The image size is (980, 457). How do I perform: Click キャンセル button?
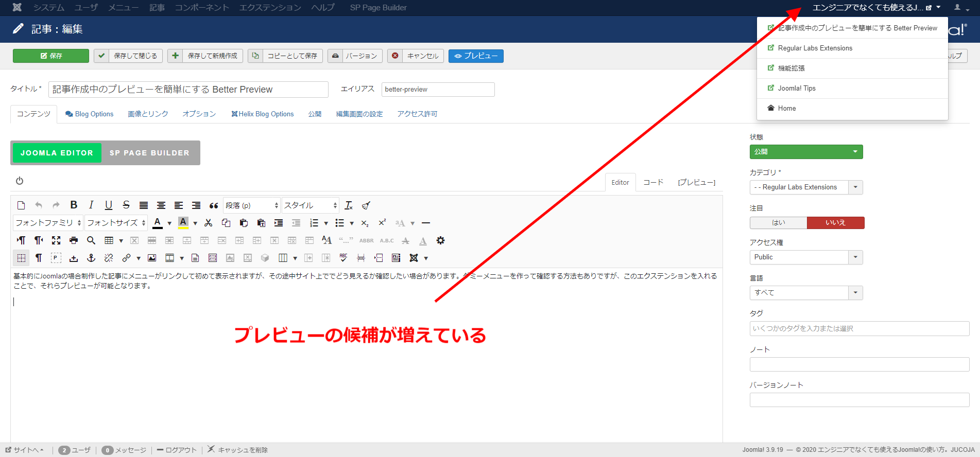tap(416, 56)
